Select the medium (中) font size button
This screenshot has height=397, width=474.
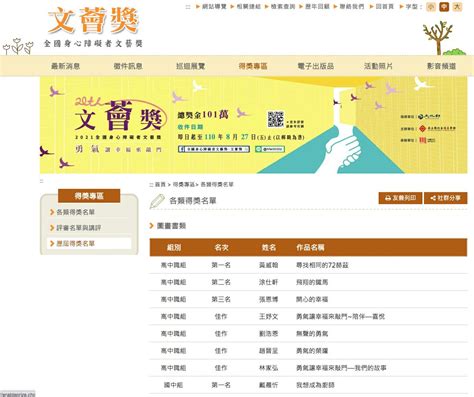pos(444,7)
